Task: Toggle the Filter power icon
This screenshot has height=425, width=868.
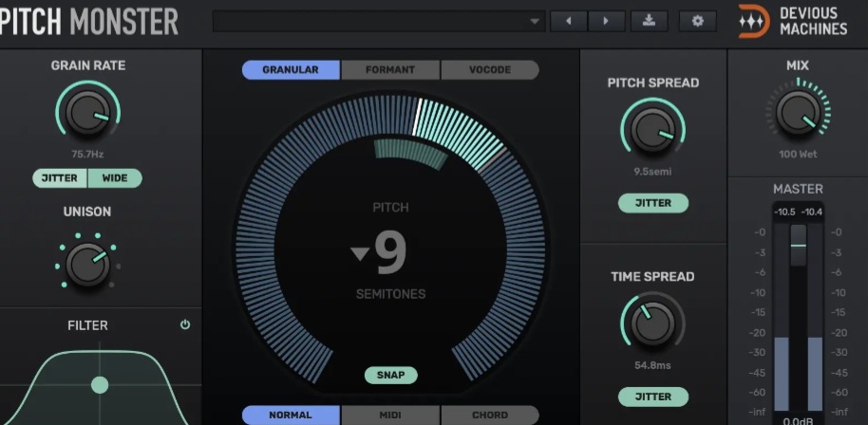Action: click(x=185, y=325)
